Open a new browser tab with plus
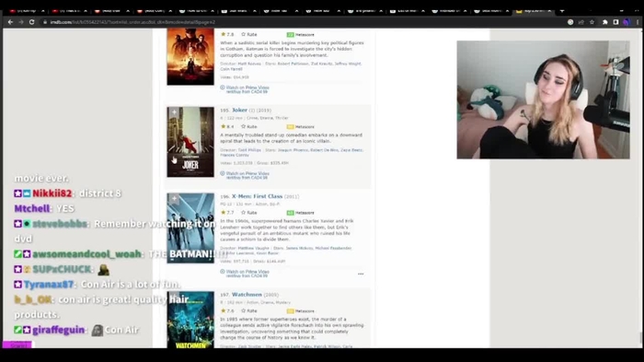The width and height of the screenshot is (644, 362). coord(562,11)
